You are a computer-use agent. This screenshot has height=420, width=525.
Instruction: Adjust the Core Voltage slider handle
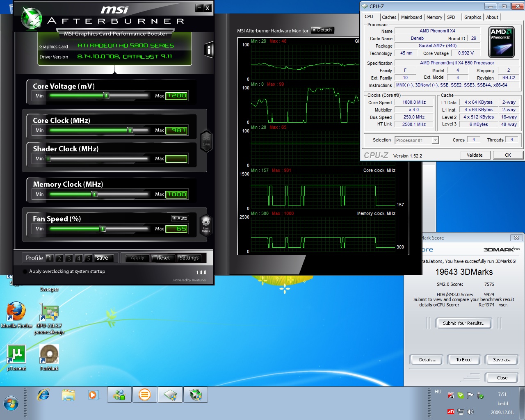[106, 96]
